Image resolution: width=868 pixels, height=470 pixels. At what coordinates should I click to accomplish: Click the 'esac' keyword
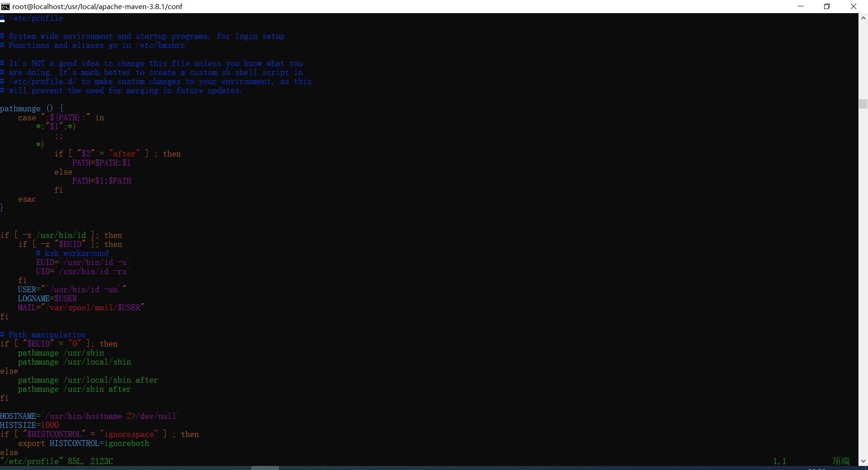click(x=27, y=199)
